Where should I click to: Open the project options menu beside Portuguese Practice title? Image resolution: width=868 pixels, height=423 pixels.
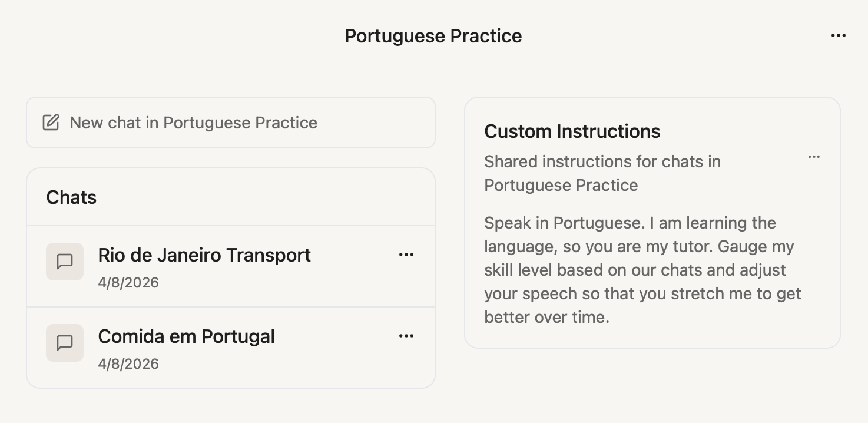[838, 35]
